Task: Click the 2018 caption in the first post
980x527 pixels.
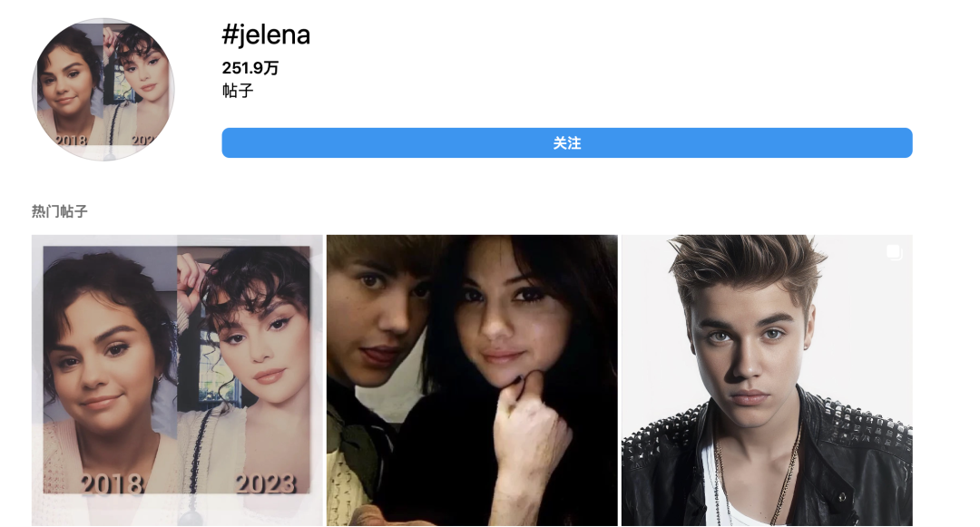Action: (x=112, y=483)
